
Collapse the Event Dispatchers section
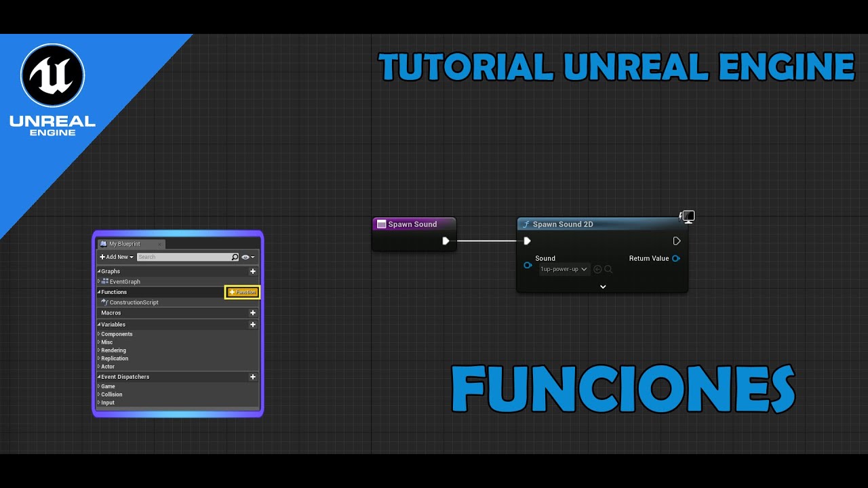click(x=99, y=377)
